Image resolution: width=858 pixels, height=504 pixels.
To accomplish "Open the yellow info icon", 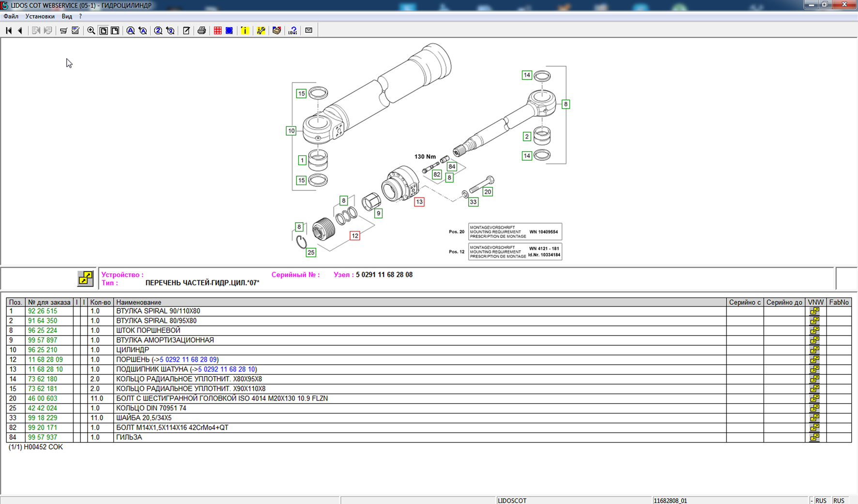I will [245, 31].
